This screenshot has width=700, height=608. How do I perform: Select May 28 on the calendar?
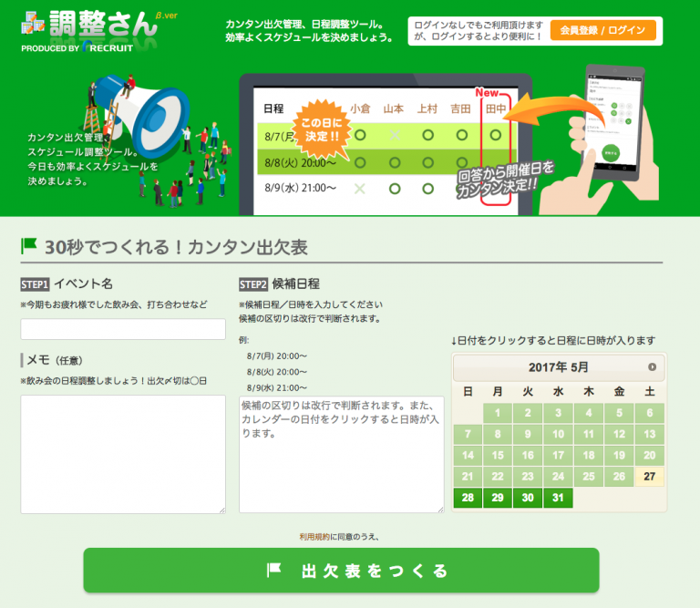468,498
